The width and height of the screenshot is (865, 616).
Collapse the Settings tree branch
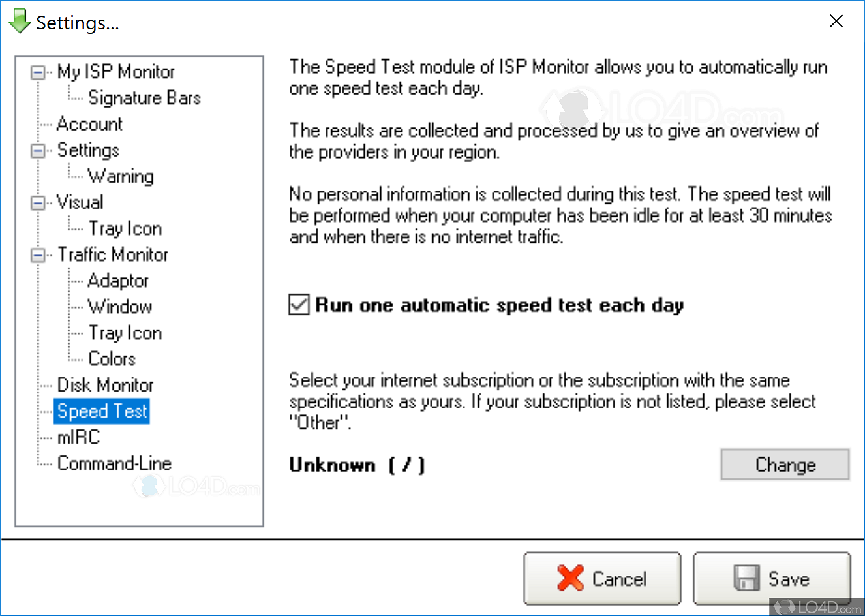coord(38,150)
